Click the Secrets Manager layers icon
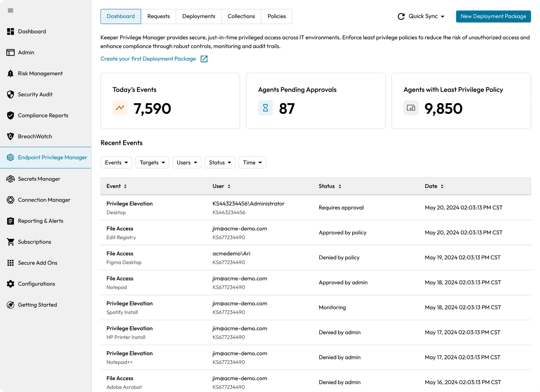 pos(11,179)
